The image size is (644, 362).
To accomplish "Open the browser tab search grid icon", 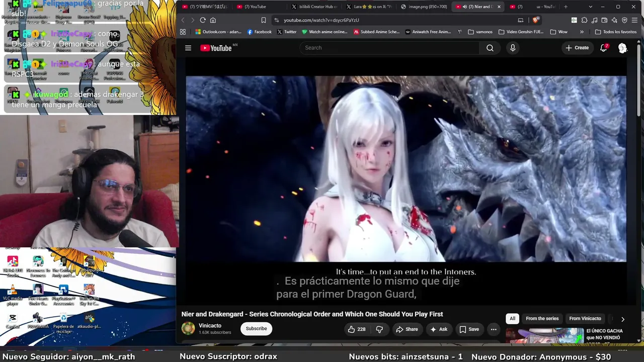I will (x=183, y=32).
